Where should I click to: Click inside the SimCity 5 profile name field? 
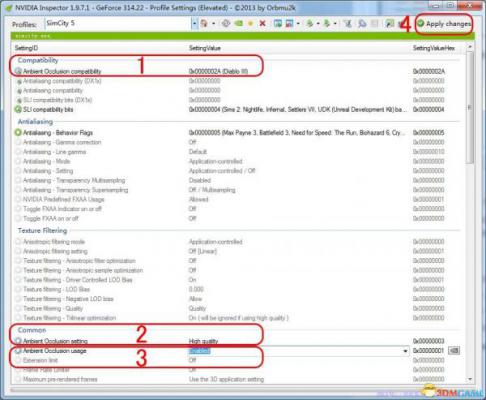[118, 23]
